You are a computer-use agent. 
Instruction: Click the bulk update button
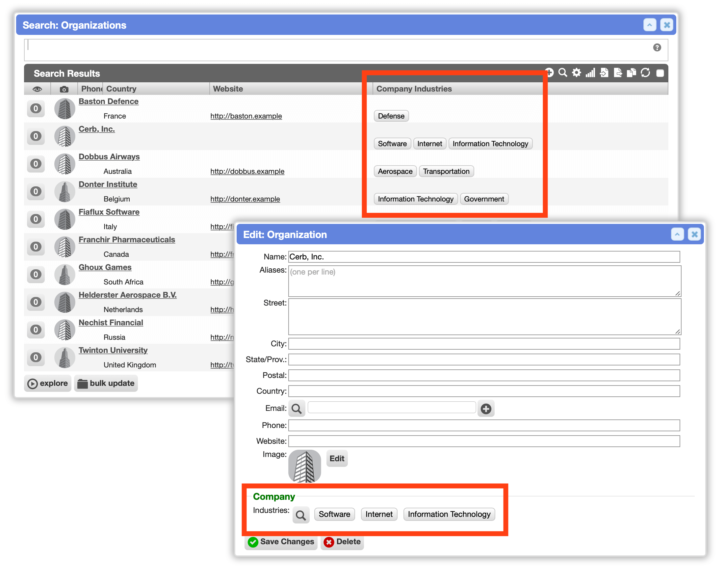pos(106,384)
